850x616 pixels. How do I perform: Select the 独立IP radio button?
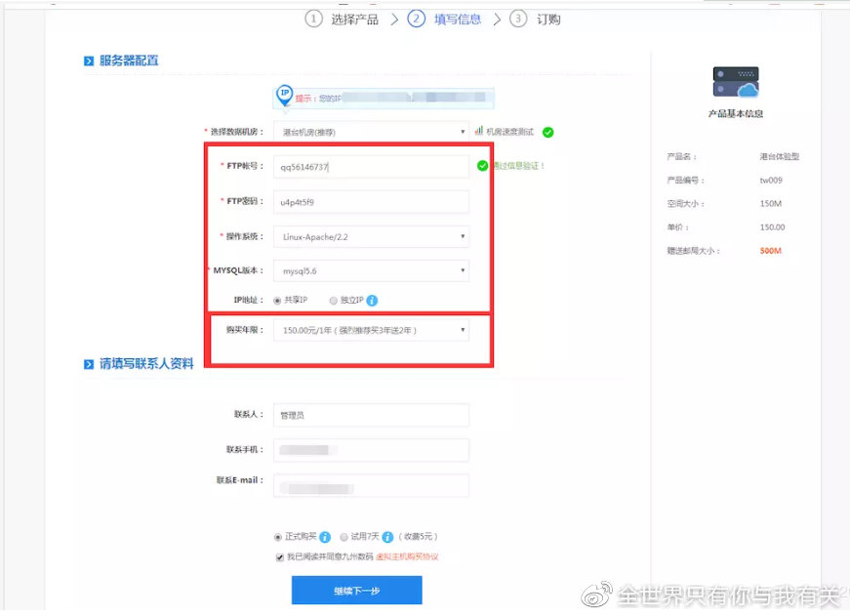tap(334, 301)
